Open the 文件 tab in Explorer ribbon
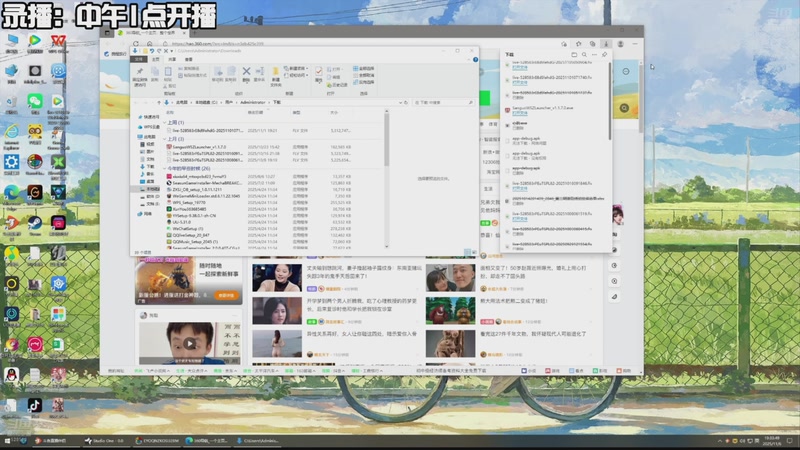Viewport: 800px width, 450px height. 139,59
